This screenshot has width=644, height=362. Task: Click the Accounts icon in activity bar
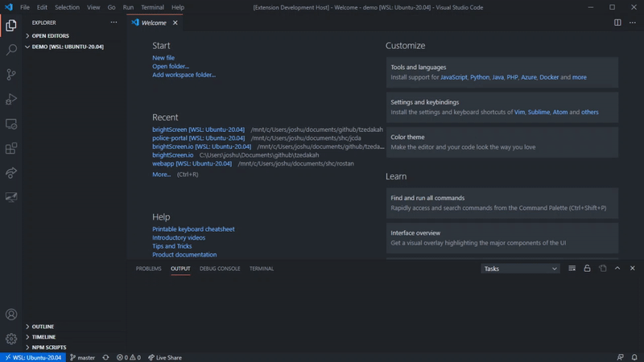pos(11,315)
